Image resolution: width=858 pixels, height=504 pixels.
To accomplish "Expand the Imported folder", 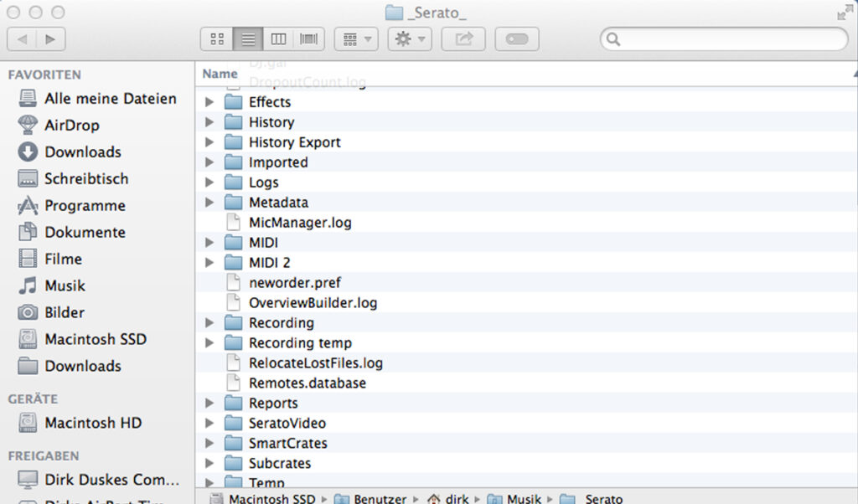I will (x=209, y=162).
